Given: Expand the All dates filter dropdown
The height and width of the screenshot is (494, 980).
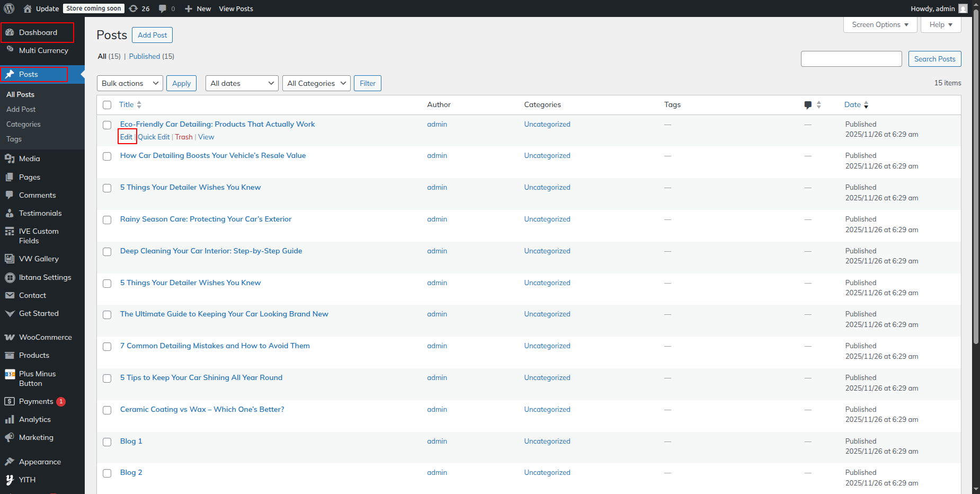Looking at the screenshot, I should click(242, 83).
